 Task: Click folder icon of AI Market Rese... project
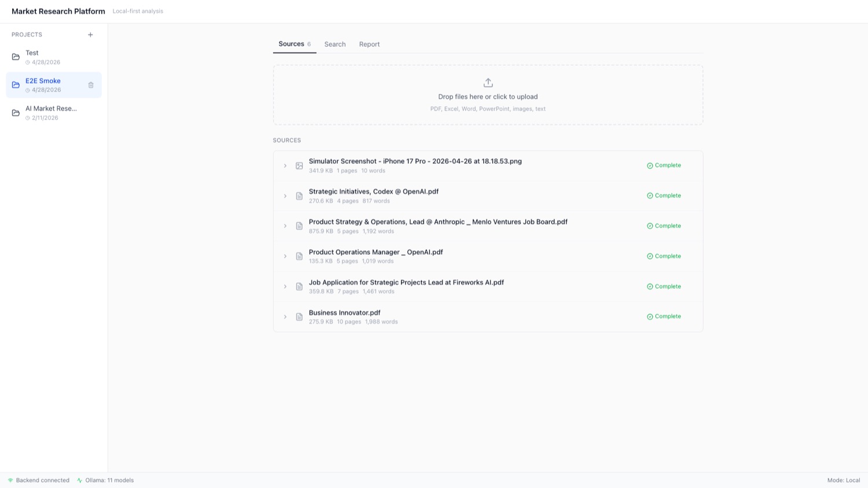coord(16,113)
